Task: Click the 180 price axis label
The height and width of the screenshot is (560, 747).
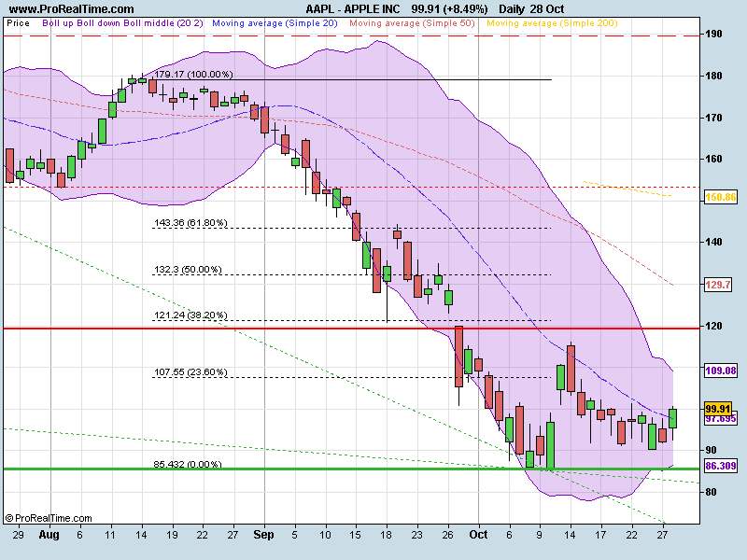Action: 713,77
